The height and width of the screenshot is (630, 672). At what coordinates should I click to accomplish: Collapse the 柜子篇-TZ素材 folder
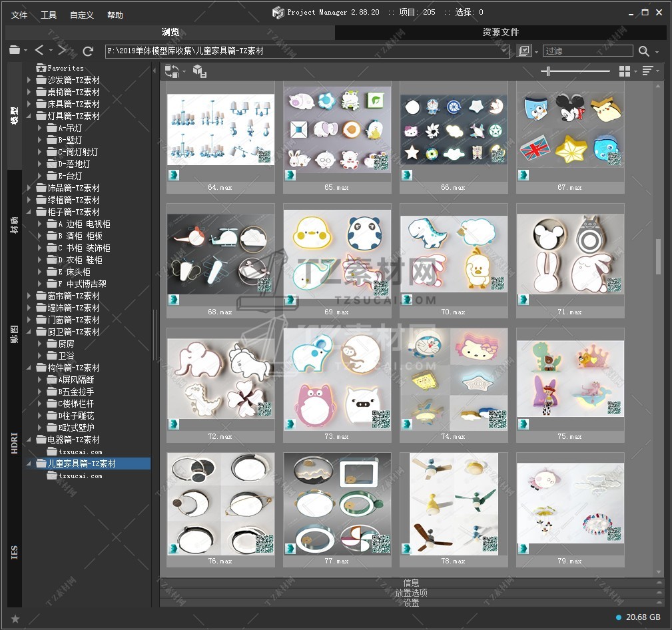coord(29,212)
